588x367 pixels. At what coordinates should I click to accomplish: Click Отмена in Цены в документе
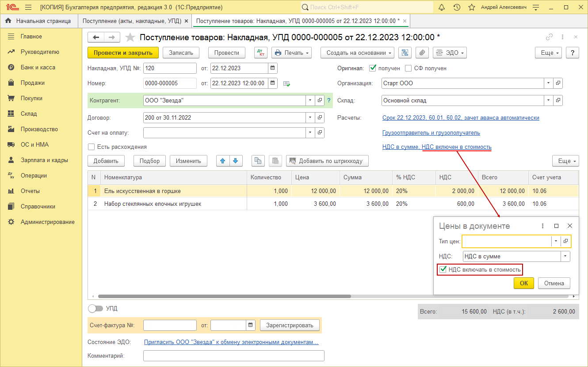point(554,283)
